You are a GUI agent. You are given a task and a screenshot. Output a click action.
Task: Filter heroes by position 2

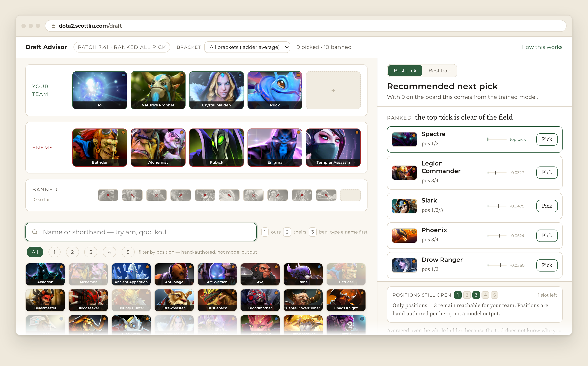(x=72, y=252)
